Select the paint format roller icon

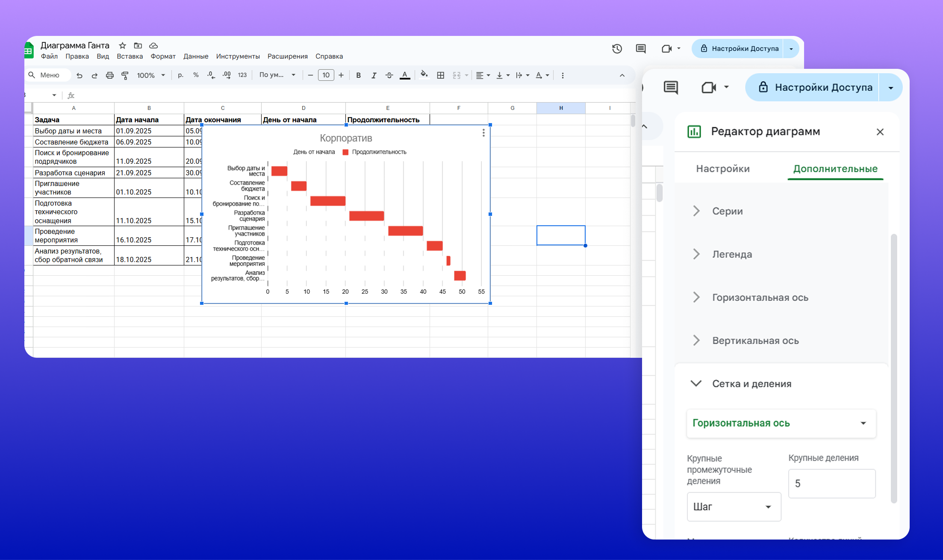click(x=125, y=75)
